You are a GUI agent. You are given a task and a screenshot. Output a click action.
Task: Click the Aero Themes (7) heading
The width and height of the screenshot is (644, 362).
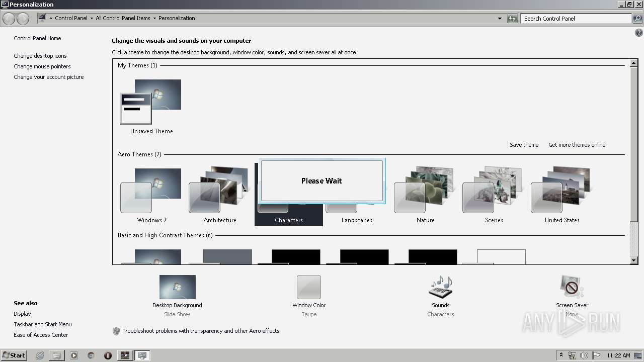tap(139, 154)
